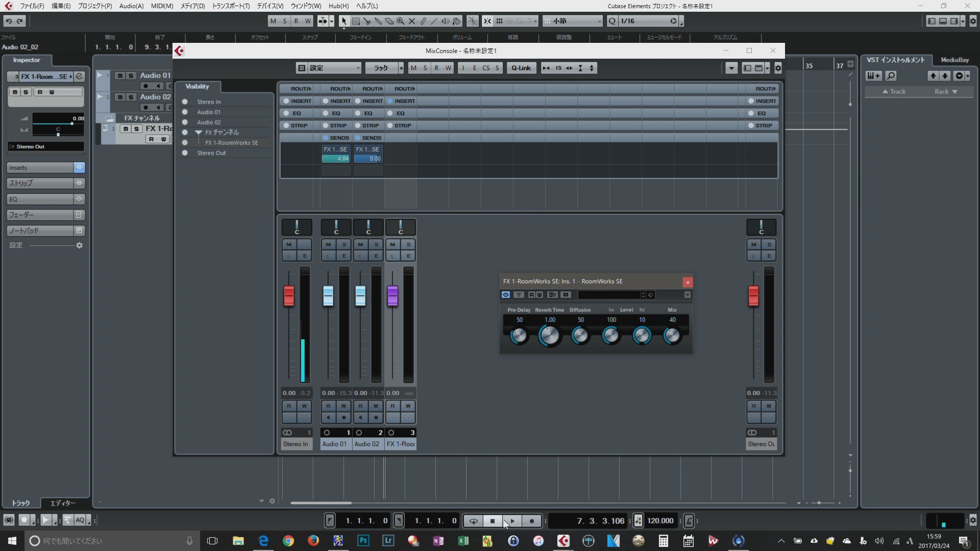Screen dimensions: 980x551
Task: Click the Q-Link button in MixConsole
Action: click(521, 68)
